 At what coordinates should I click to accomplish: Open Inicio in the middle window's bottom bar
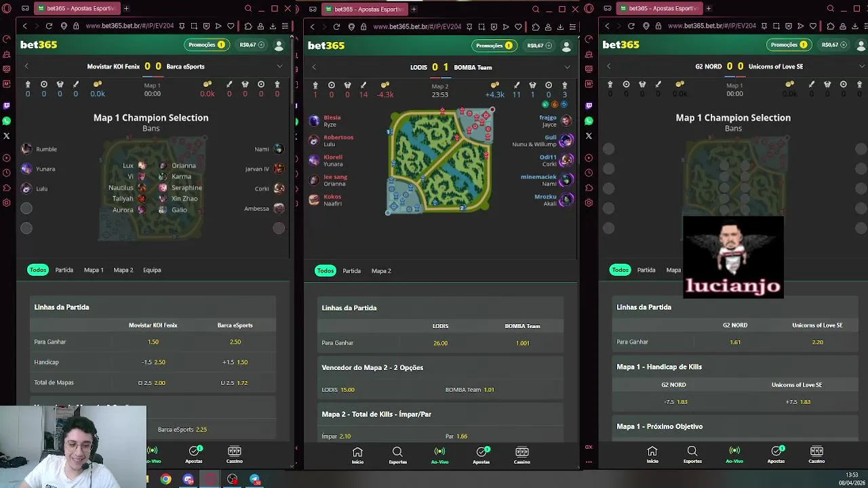[357, 455]
